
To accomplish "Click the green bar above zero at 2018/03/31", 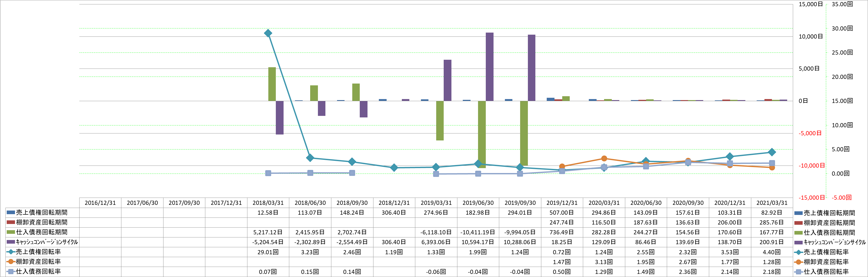I will (x=272, y=84).
